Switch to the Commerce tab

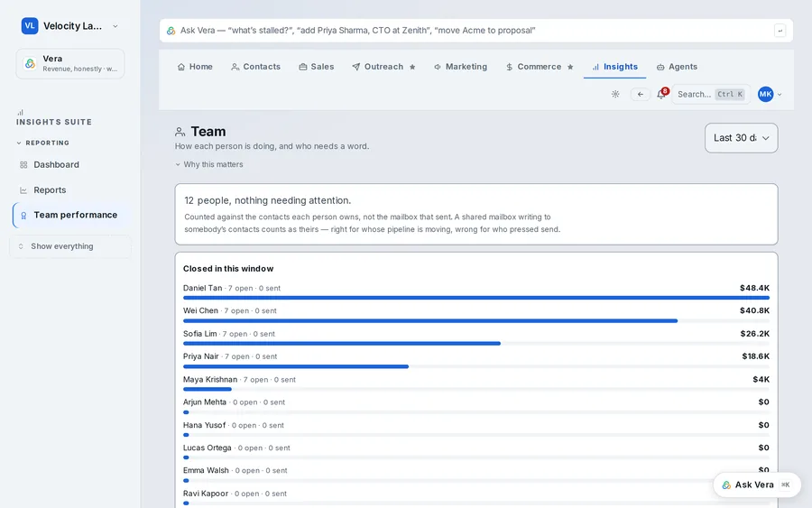(540, 67)
